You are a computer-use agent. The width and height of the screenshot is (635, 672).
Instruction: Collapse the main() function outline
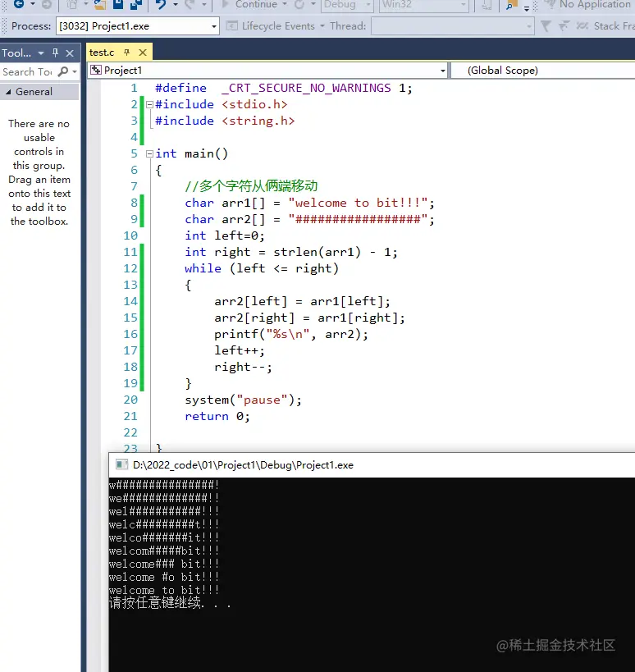(149, 153)
